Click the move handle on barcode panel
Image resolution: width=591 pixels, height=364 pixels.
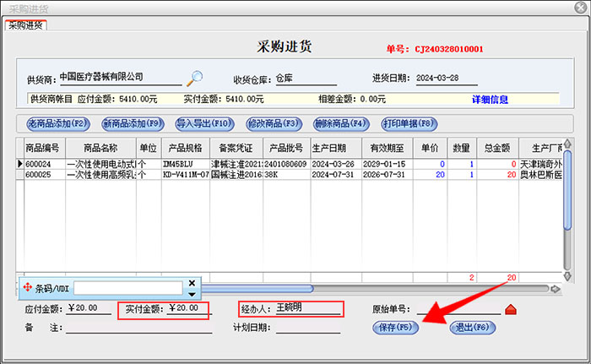point(27,288)
